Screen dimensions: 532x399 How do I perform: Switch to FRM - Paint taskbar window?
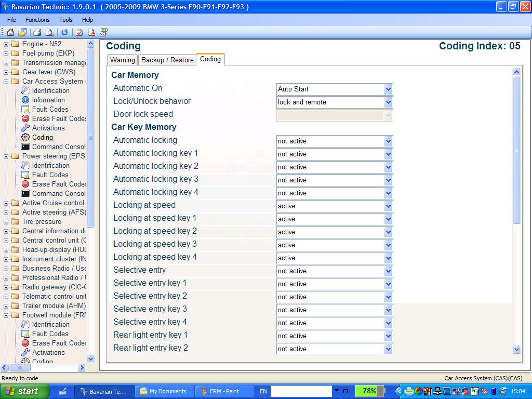pyautogui.click(x=224, y=391)
